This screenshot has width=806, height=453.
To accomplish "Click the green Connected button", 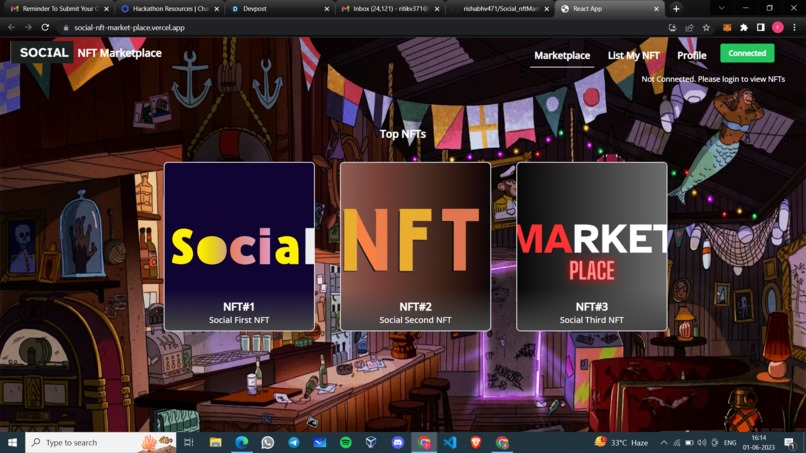I will (747, 53).
